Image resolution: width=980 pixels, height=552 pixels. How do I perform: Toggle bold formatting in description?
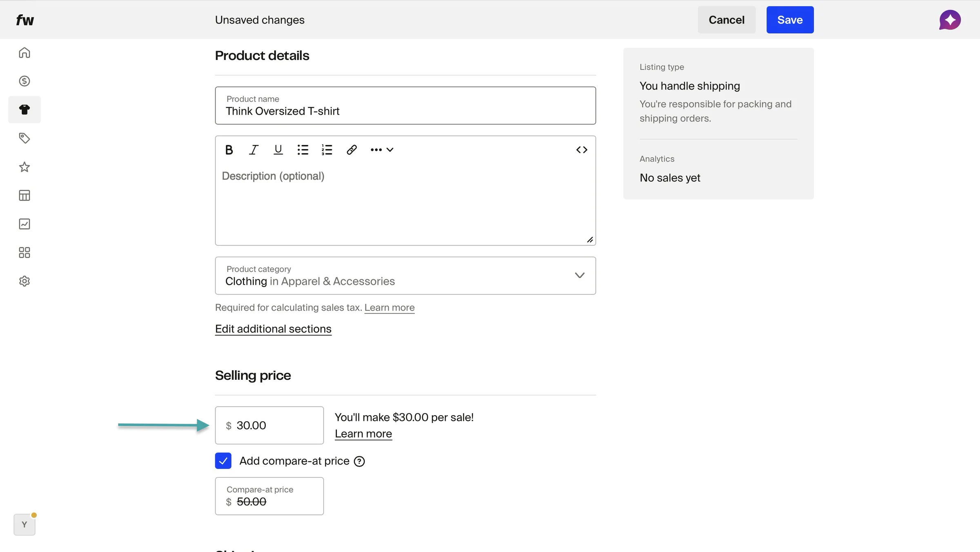(229, 150)
